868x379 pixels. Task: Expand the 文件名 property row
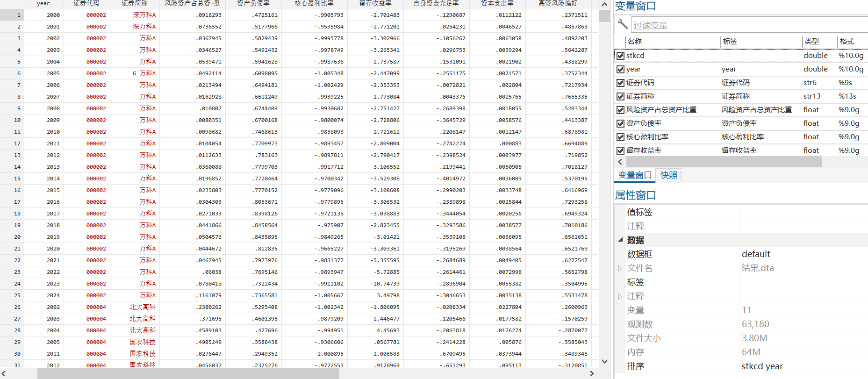click(620, 268)
